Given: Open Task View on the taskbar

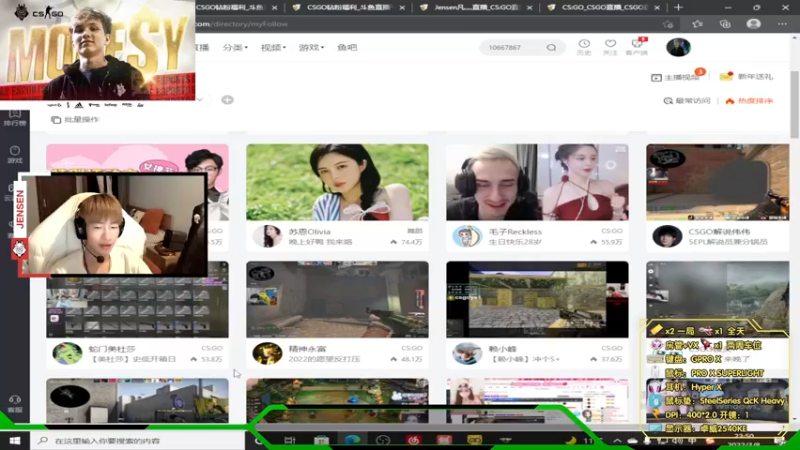Looking at the screenshot, I should coord(290,440).
